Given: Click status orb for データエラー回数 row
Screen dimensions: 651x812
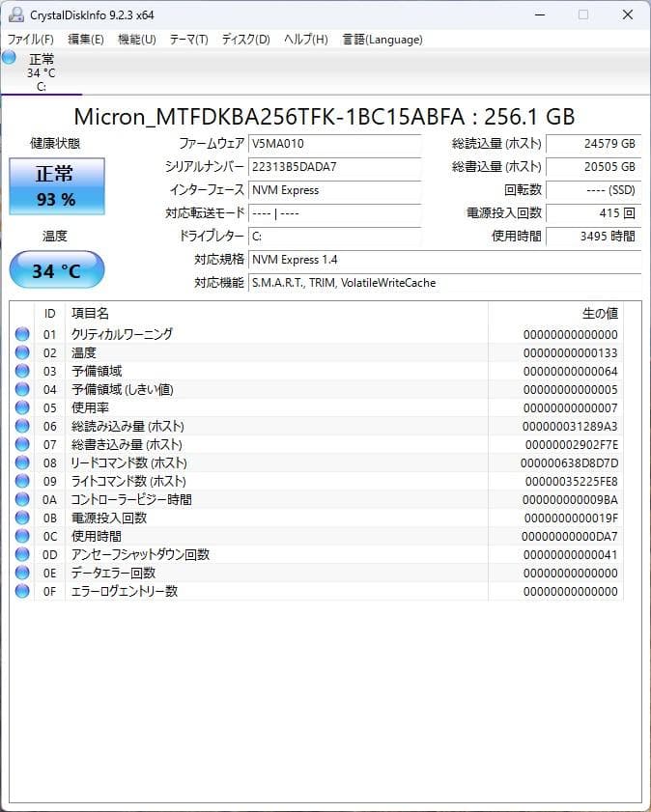Looking at the screenshot, I should 22,573.
